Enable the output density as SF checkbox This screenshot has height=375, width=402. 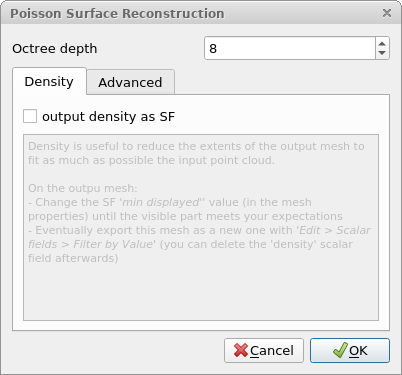(x=30, y=116)
